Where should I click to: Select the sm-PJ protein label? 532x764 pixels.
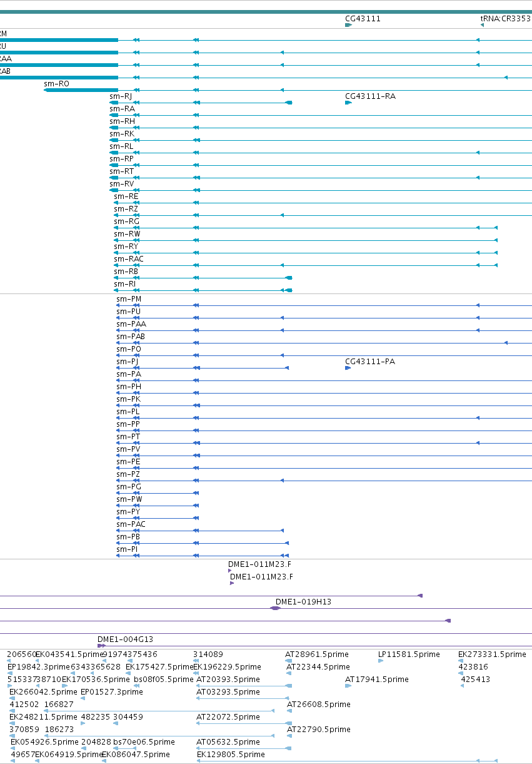click(128, 362)
